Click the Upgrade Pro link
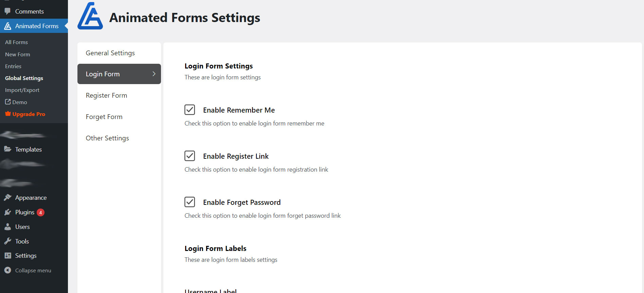 coord(29,114)
